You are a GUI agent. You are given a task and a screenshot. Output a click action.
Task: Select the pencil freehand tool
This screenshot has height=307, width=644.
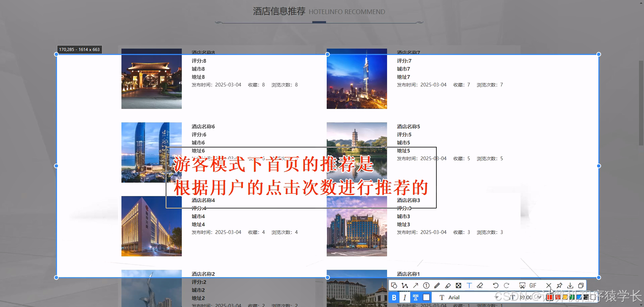(437, 286)
